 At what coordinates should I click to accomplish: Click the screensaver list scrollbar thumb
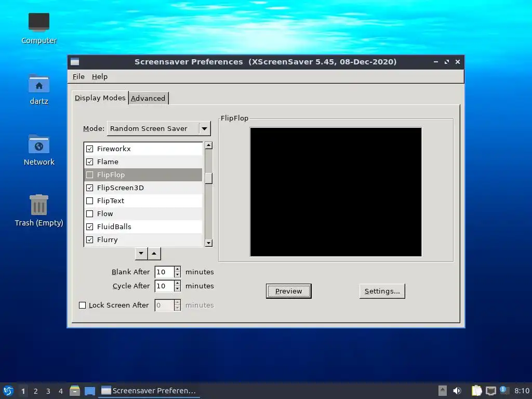click(209, 178)
